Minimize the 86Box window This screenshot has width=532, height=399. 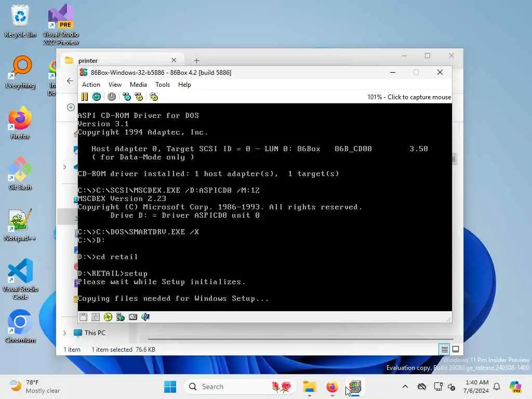tap(393, 72)
